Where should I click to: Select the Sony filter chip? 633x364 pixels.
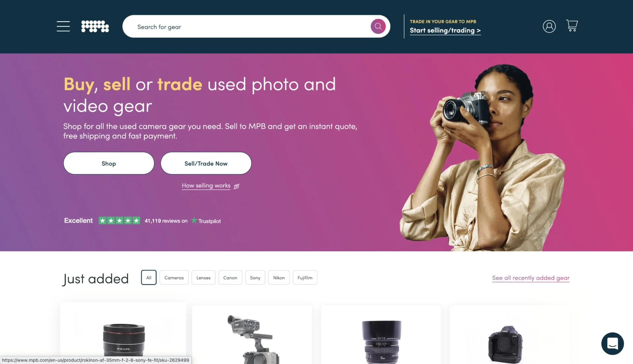[255, 278]
